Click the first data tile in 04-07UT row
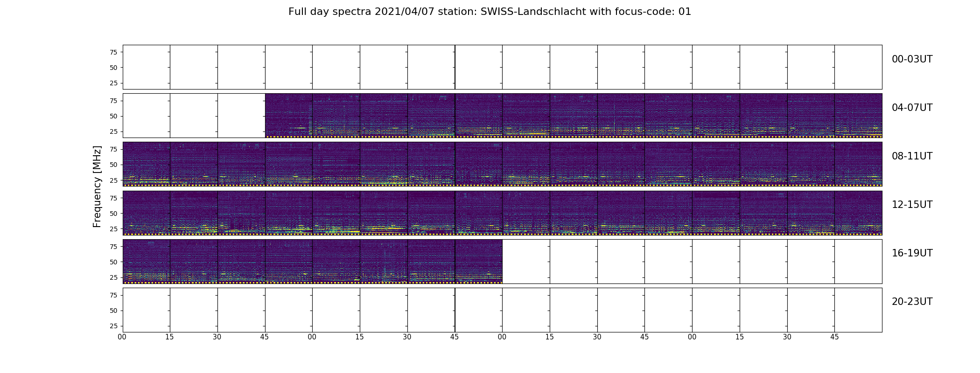Image resolution: width=980 pixels, height=373 pixels. (x=289, y=116)
